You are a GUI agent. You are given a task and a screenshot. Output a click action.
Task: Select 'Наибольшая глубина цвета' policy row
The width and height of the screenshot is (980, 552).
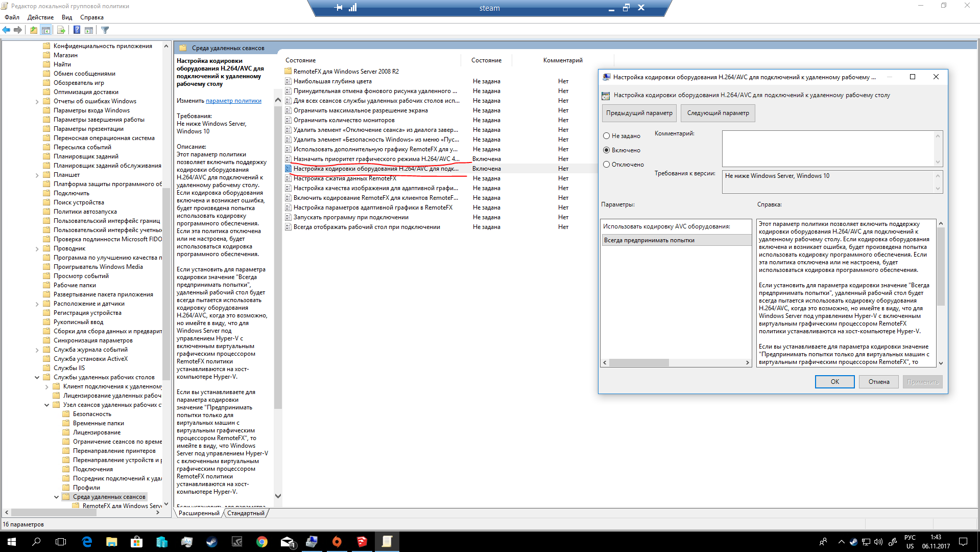(332, 81)
